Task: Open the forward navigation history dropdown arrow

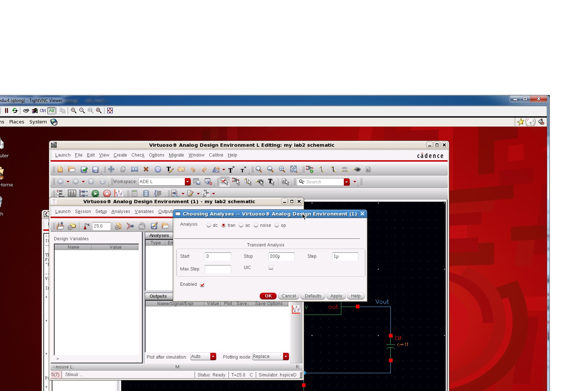Action: (83, 182)
